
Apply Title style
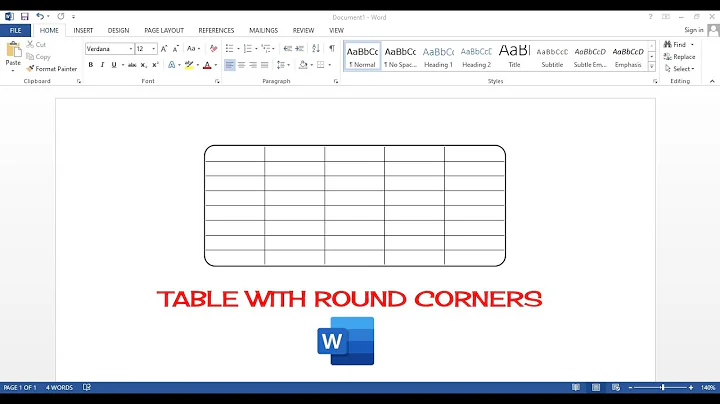tap(514, 56)
